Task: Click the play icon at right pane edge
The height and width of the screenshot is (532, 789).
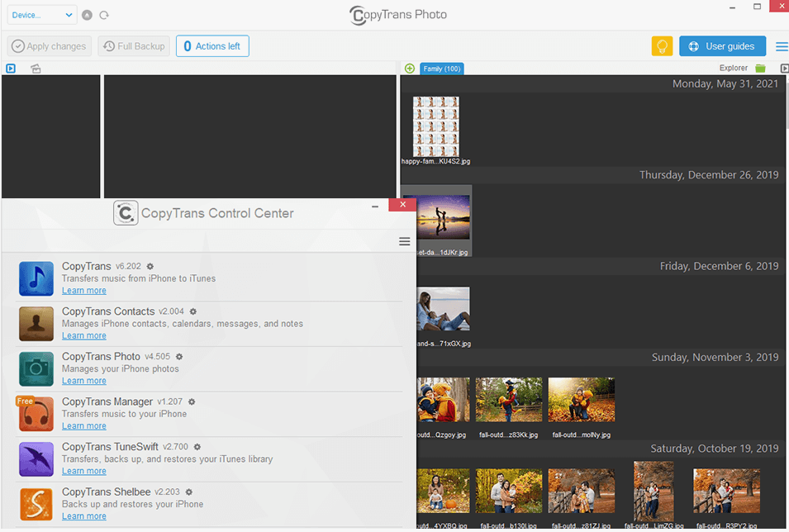Action: 784,68
